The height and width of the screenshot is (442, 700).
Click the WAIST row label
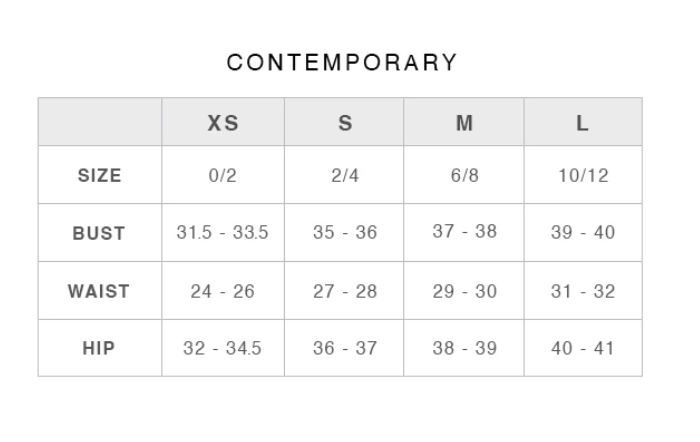pos(99,291)
